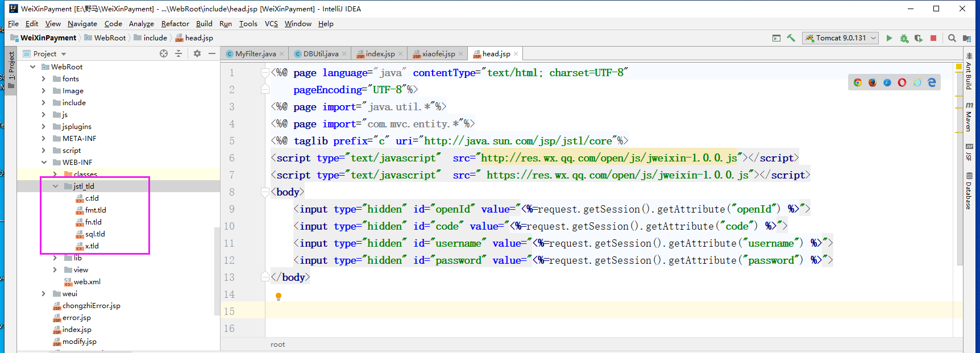Open page in Opera browser icon
The width and height of the screenshot is (980, 353).
(902, 82)
